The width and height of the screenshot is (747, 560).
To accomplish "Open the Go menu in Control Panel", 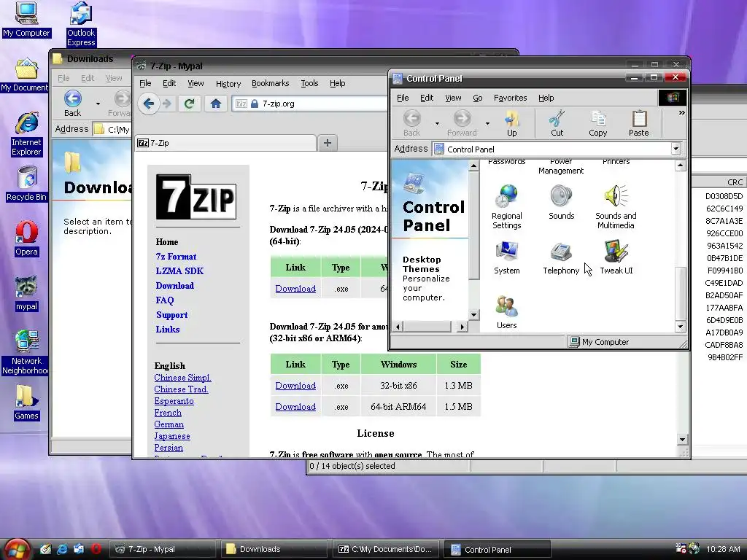I will [x=477, y=98].
